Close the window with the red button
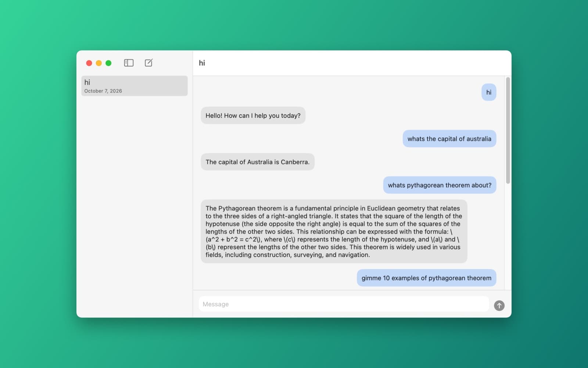The image size is (588, 368). pyautogui.click(x=89, y=63)
